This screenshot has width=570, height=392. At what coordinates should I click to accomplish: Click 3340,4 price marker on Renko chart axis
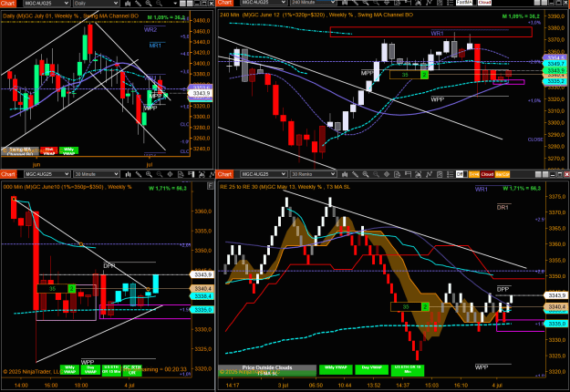point(556,307)
